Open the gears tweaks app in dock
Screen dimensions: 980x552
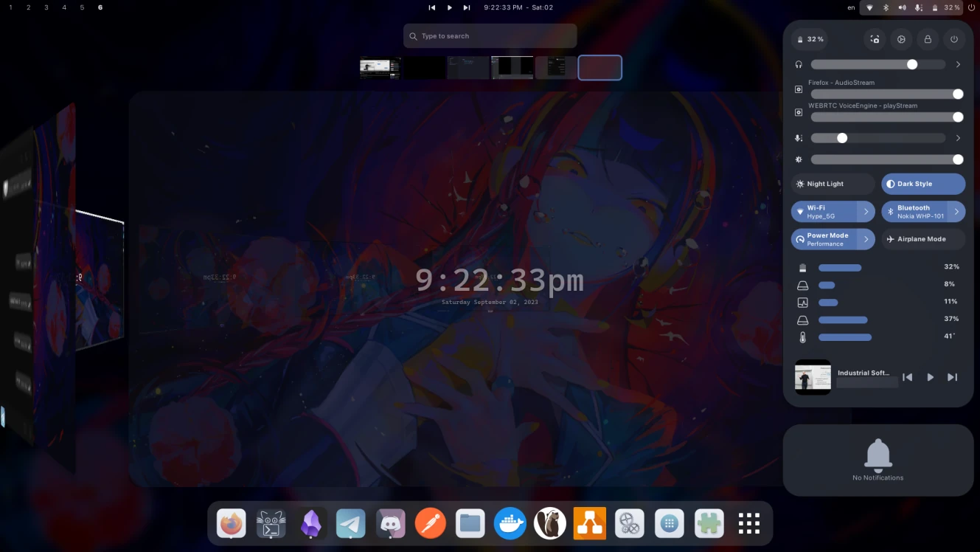[x=629, y=524]
